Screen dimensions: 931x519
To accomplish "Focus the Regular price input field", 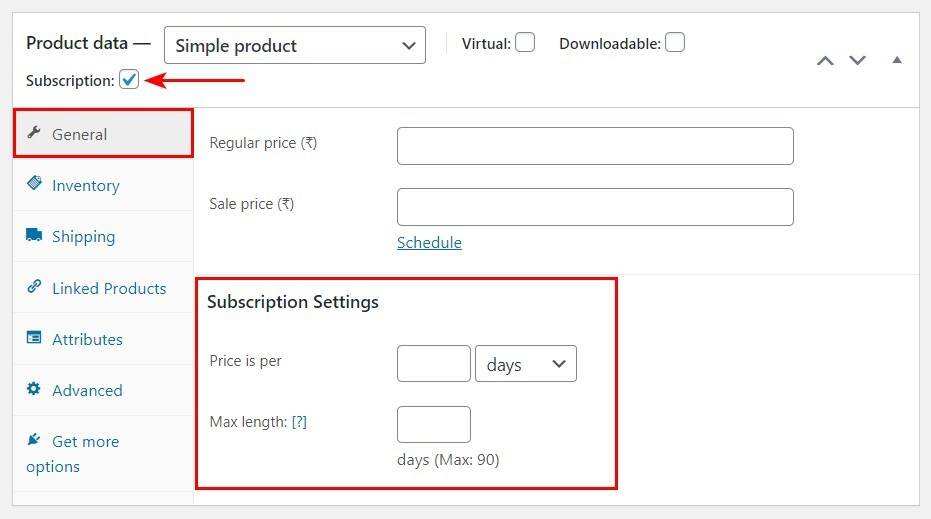I will [x=595, y=146].
